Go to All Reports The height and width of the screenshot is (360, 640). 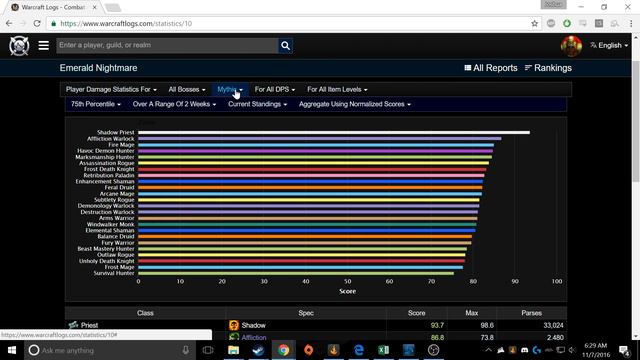491,68
